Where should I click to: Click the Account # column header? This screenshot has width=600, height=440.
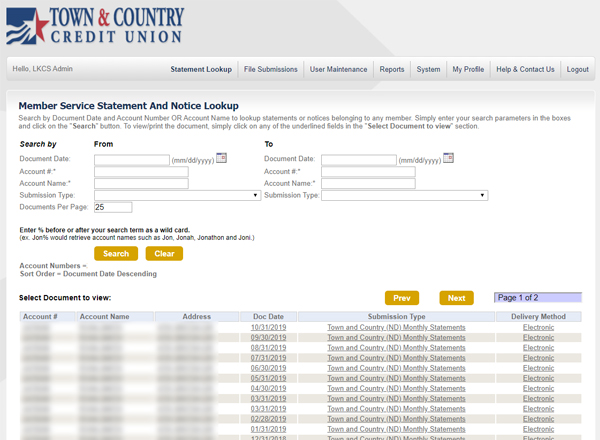[47, 316]
